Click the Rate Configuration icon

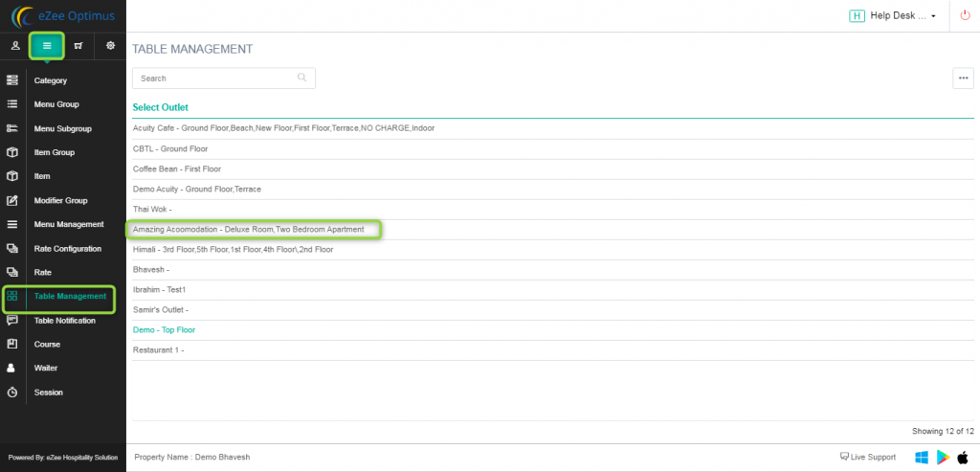[11, 248]
